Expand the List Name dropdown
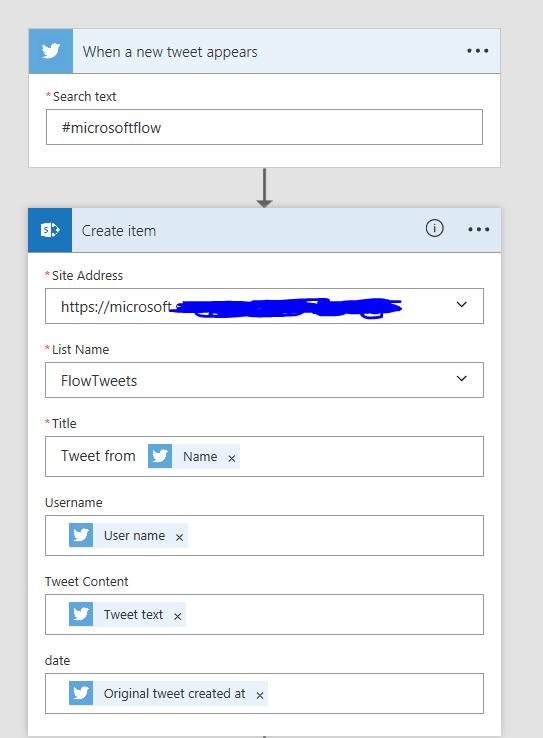 point(462,378)
